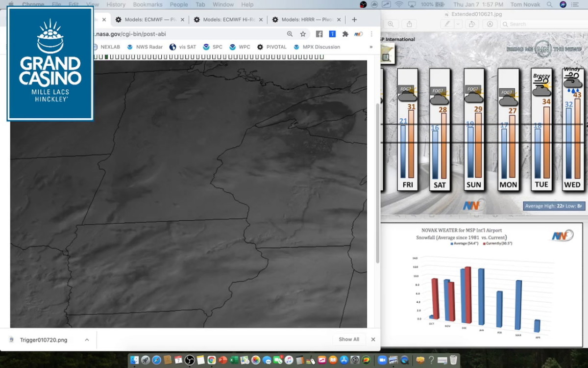
Task: Open the Chrome three-dot menu
Action: 372,34
